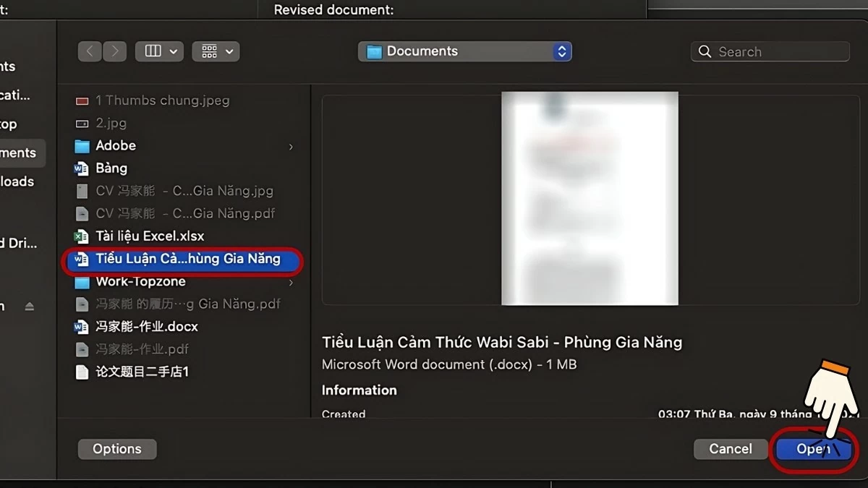Viewport: 868px width, 488px height.
Task: Click the Cancel button
Action: [x=730, y=449]
